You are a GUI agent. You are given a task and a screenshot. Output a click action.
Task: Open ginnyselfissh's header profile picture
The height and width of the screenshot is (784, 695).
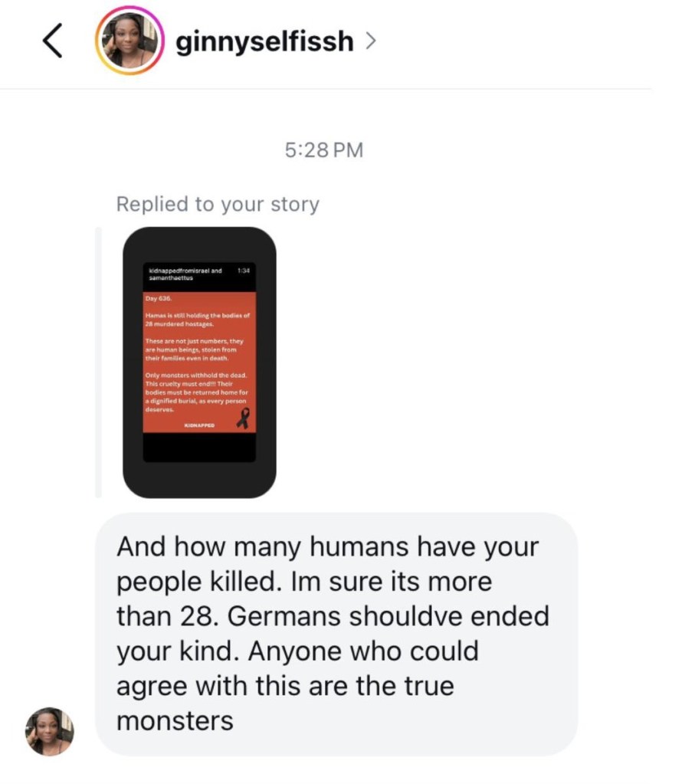pyautogui.click(x=129, y=41)
